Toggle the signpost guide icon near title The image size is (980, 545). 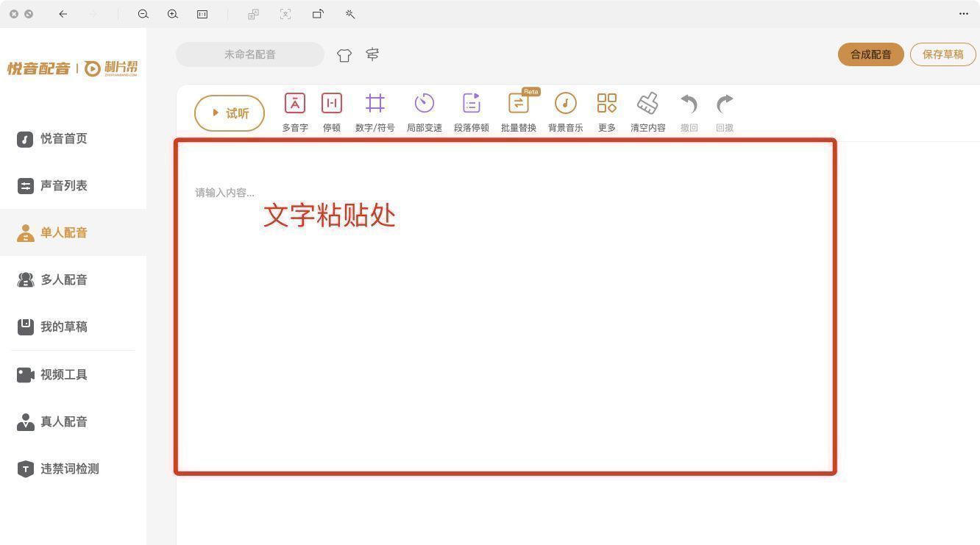coord(372,54)
